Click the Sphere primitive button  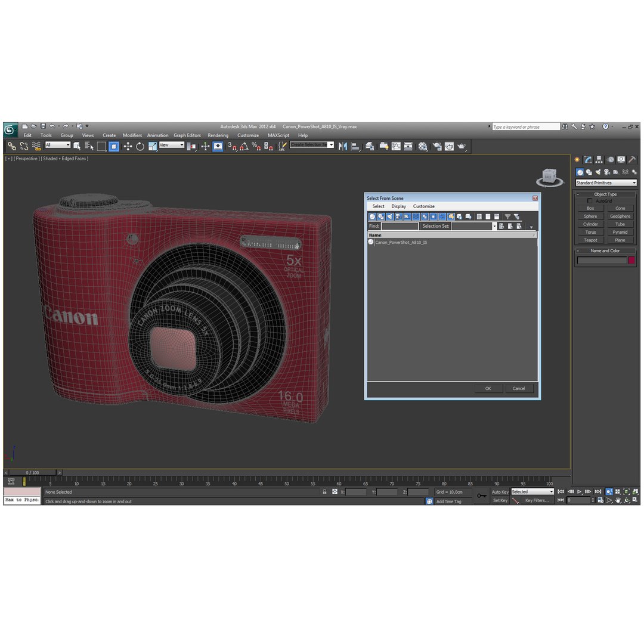(590, 216)
